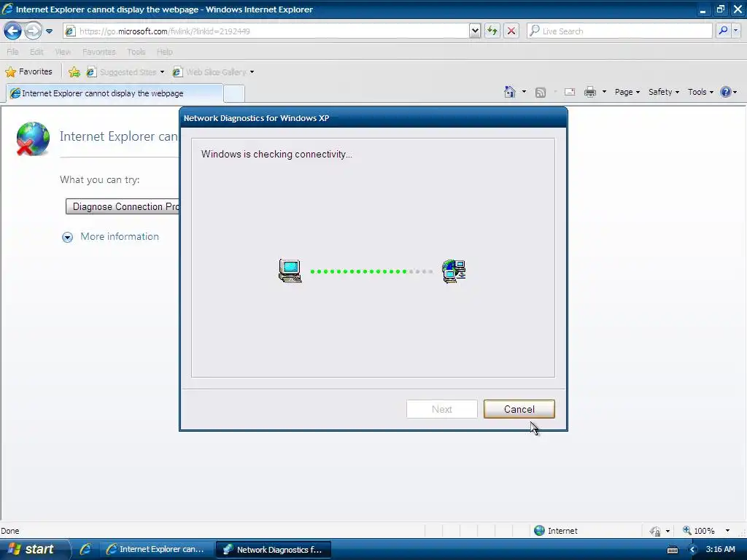Expand the 100% zoom level dropdown
This screenshot has width=747, height=560.
[x=727, y=531]
